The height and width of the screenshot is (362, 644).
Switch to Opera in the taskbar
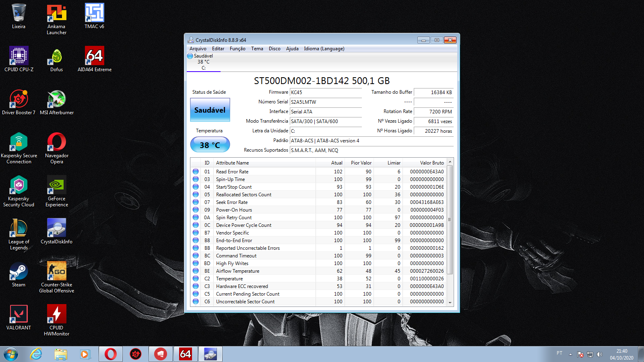[111, 354]
